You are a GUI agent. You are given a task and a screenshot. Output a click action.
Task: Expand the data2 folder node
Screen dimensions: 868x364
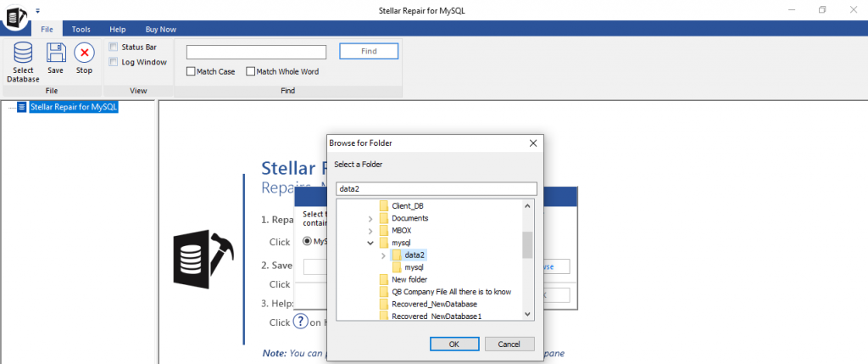tap(383, 255)
